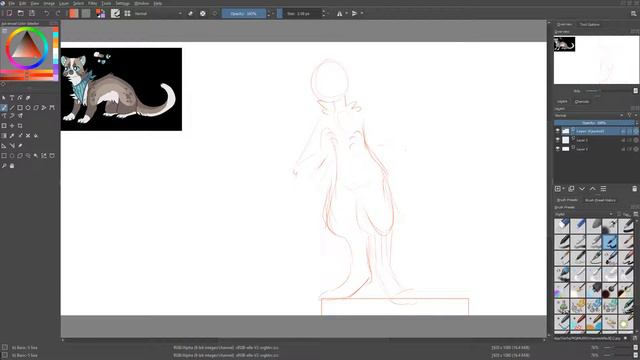
Task: Select the polygon tool
Action: click(36, 108)
